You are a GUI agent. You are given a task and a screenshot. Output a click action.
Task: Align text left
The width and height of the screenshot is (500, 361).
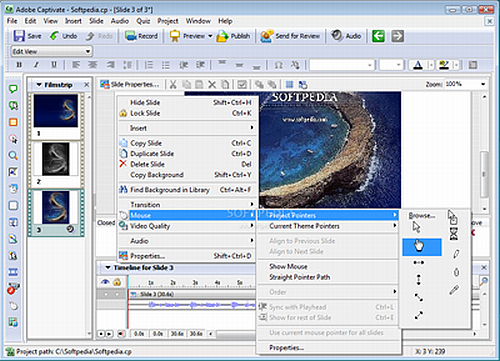(76, 65)
